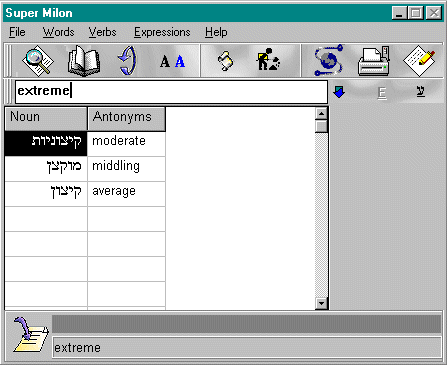Open the dictionary book icon
447x365 pixels.
pyautogui.click(x=84, y=61)
